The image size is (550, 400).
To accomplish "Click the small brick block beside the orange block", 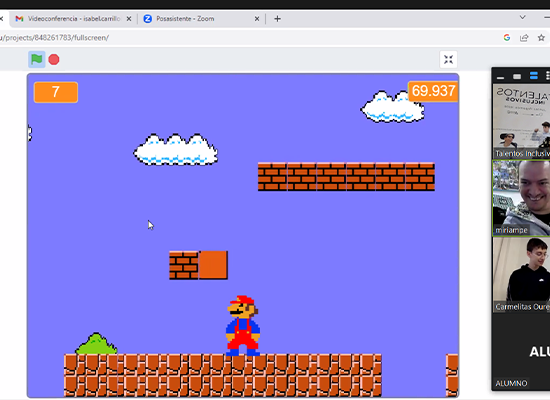I will pos(184,265).
